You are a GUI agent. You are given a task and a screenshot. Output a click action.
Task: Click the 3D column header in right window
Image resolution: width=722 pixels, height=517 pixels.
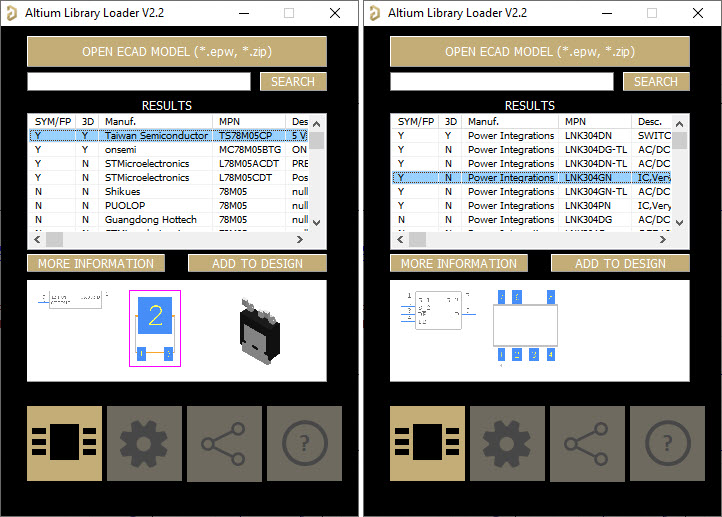coord(450,122)
